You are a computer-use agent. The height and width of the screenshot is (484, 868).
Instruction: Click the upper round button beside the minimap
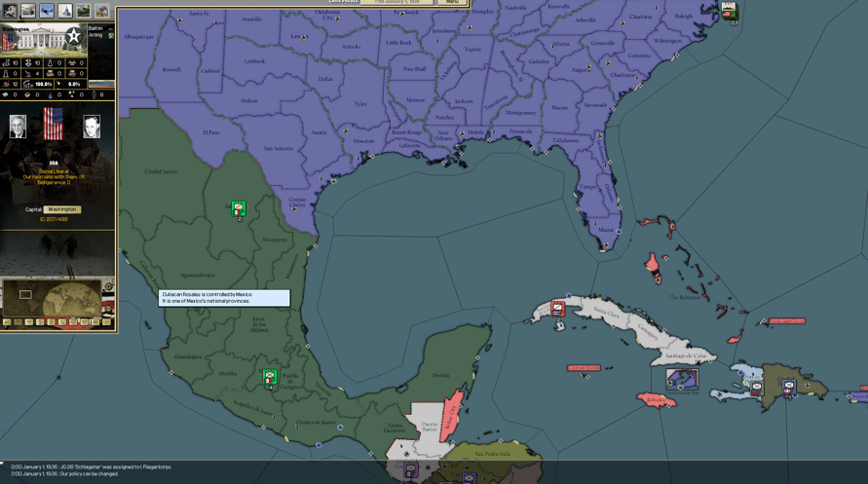pyautogui.click(x=108, y=286)
